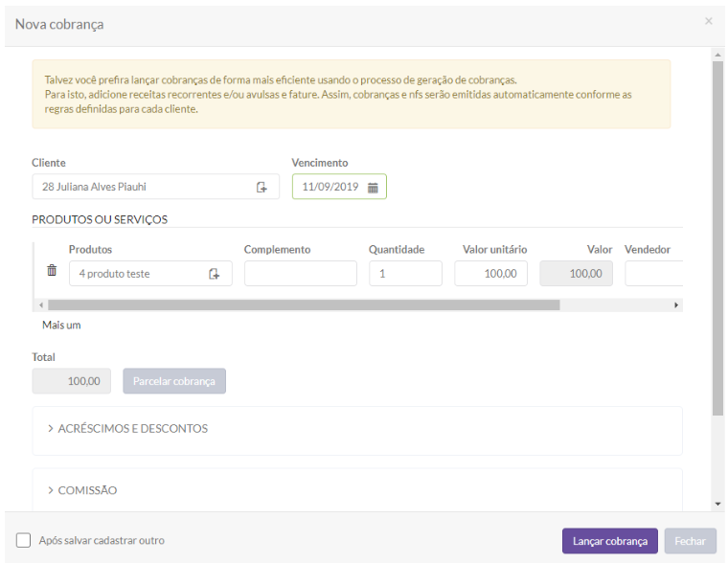Click the greyed Valor field 100,00
This screenshot has width=728, height=563.
(576, 274)
